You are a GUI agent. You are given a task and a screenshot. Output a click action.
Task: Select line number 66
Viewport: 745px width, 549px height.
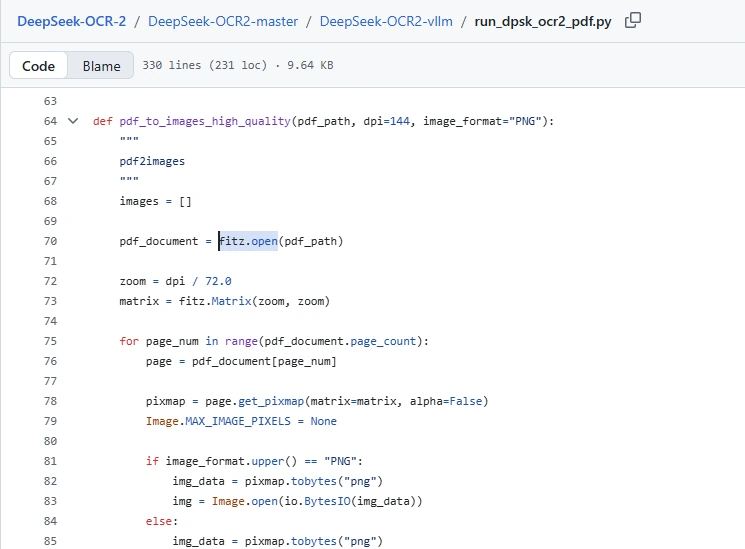coord(50,162)
